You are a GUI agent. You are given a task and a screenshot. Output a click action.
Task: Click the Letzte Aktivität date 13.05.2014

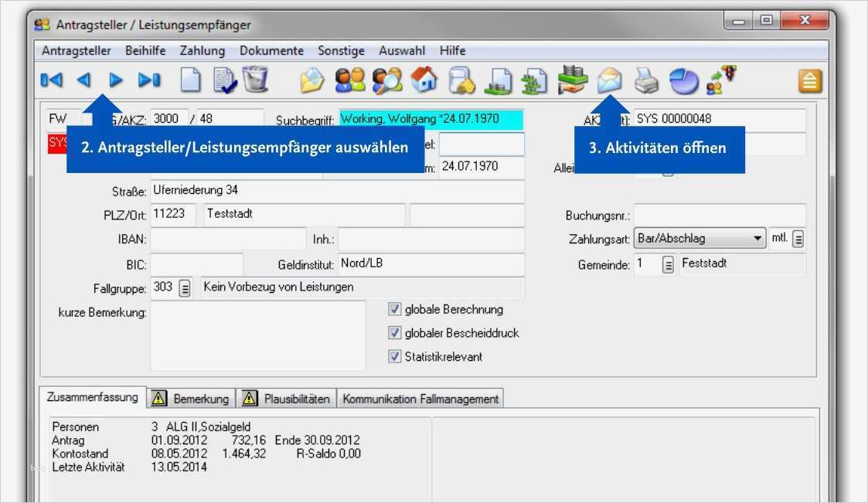tap(179, 467)
